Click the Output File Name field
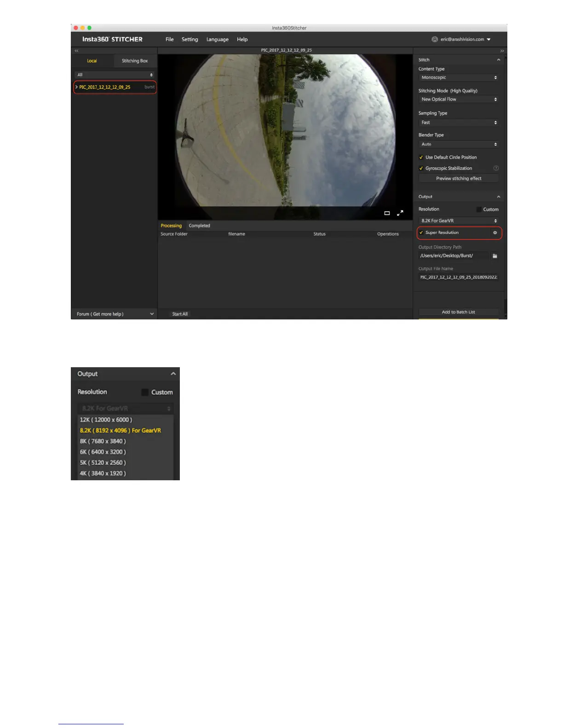563x728 pixels. pos(459,277)
